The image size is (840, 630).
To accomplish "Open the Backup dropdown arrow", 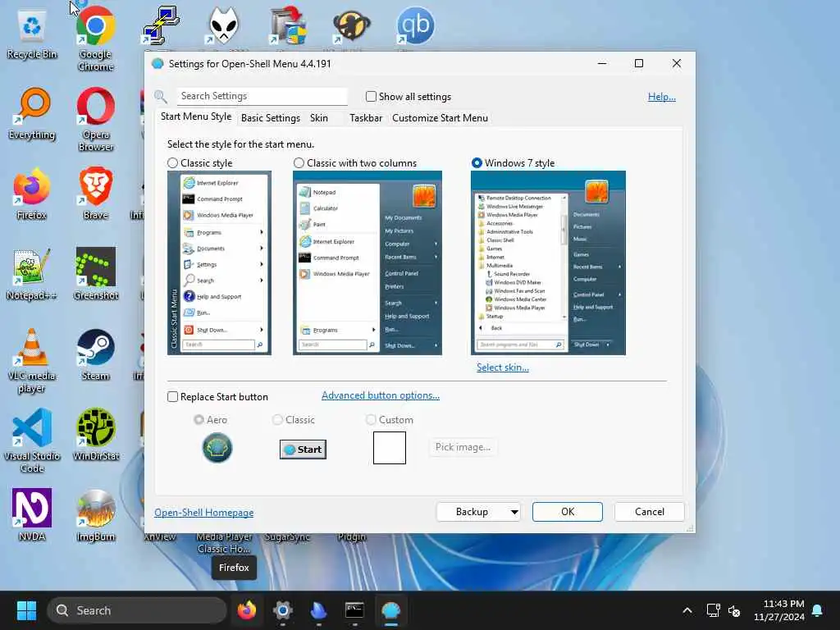I will (514, 512).
